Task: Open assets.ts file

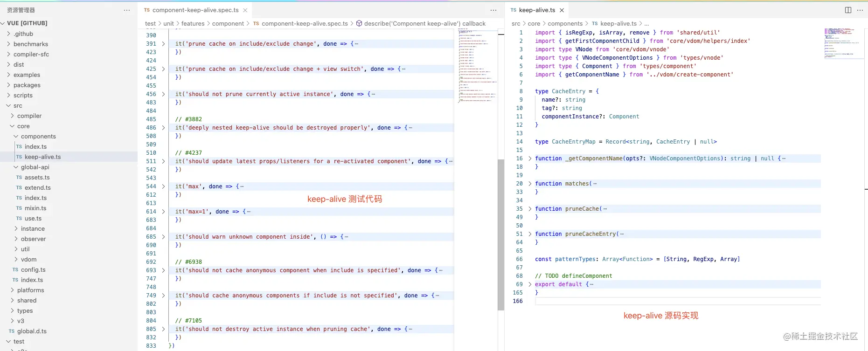Action: coord(37,177)
